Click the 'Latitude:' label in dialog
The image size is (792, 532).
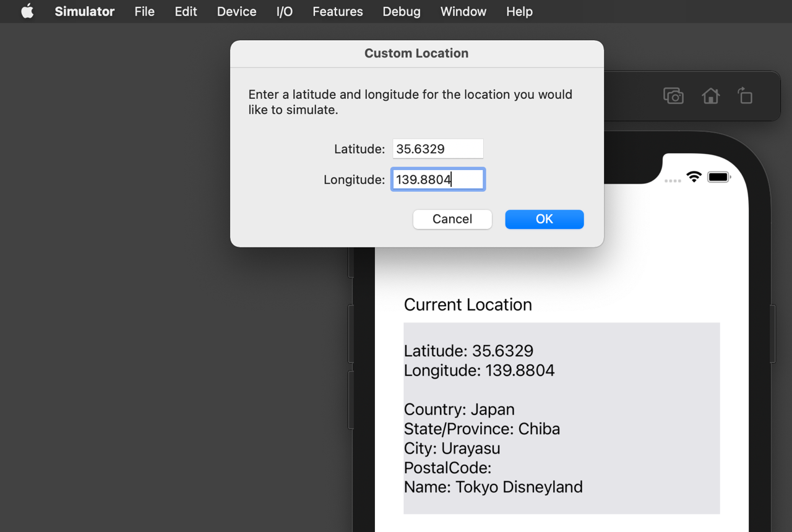[359, 149]
